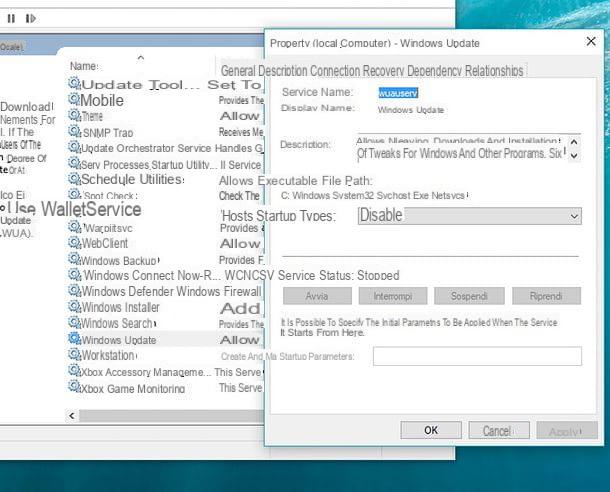Select gear icon beside Workstation
This screenshot has width=610, height=492.
pyautogui.click(x=74, y=354)
